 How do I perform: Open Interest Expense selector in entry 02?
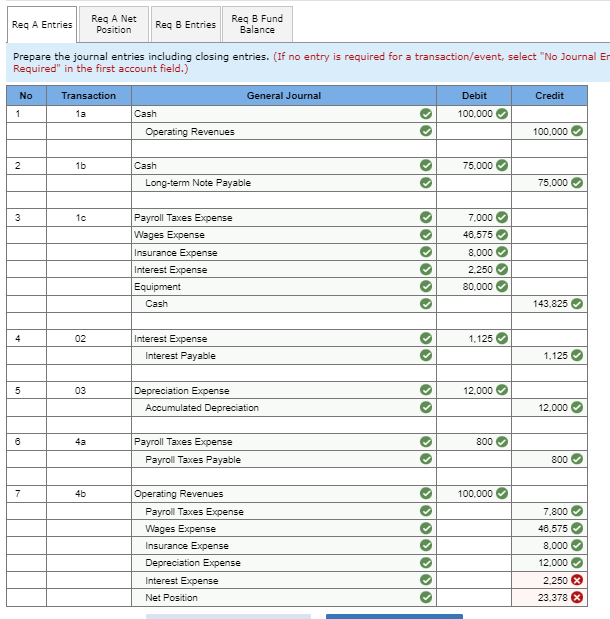tap(284, 338)
